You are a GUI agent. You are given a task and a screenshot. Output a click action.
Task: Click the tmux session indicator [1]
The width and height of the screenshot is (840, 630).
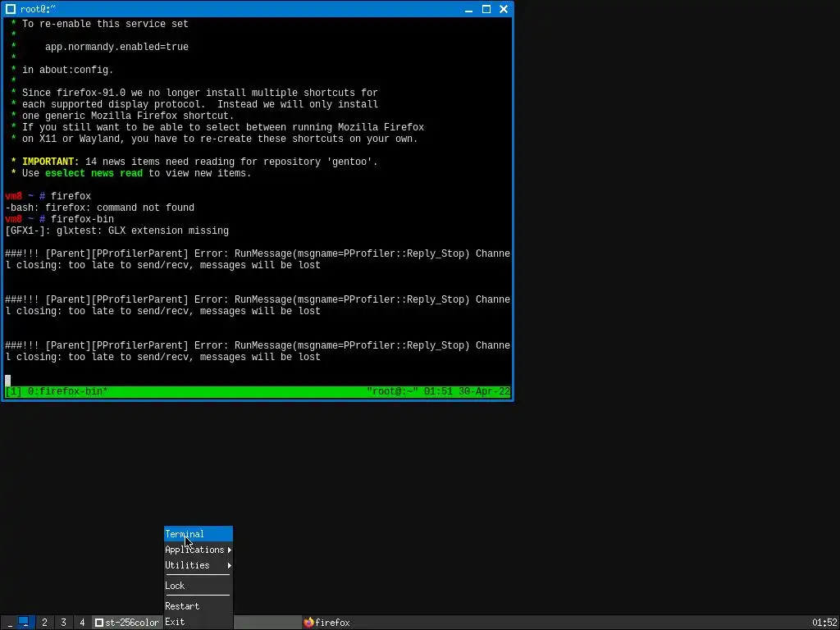13,391
